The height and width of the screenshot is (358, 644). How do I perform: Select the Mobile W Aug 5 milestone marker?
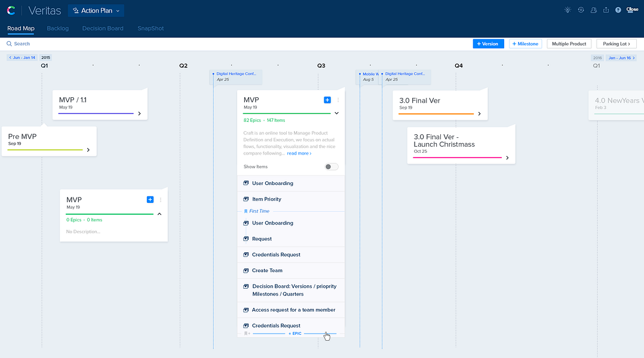click(x=369, y=77)
